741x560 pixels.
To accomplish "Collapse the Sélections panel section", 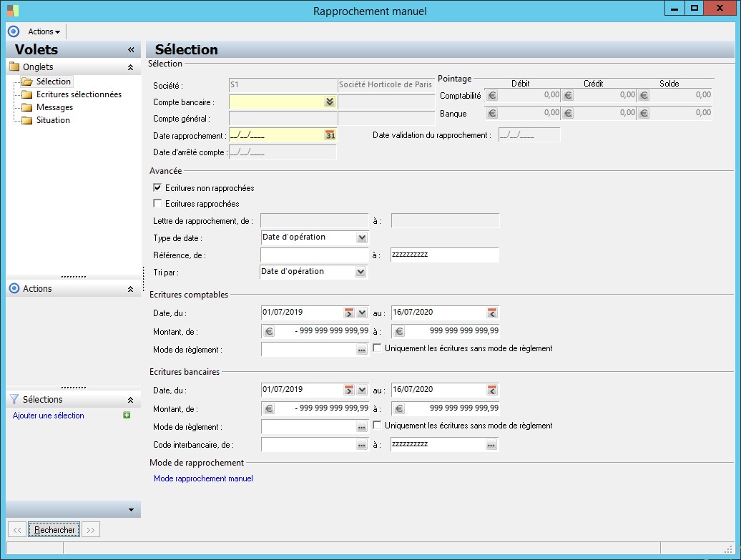I will coord(130,400).
